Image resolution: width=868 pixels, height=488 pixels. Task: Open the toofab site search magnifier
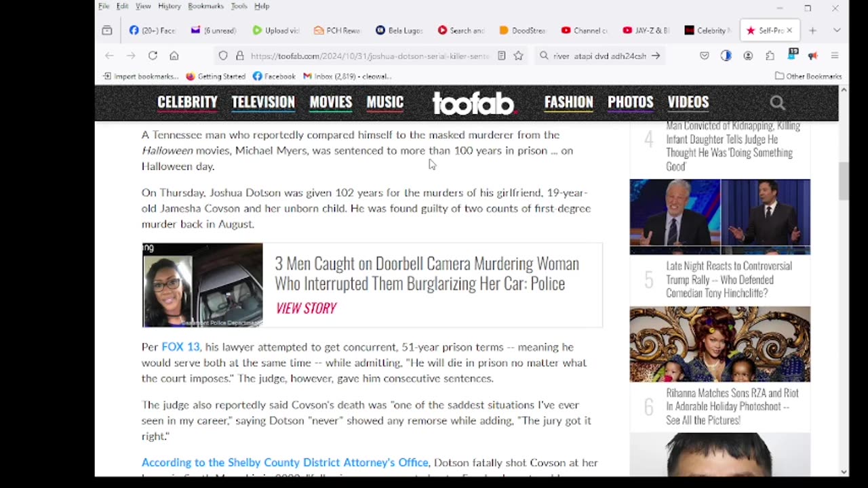pos(778,103)
